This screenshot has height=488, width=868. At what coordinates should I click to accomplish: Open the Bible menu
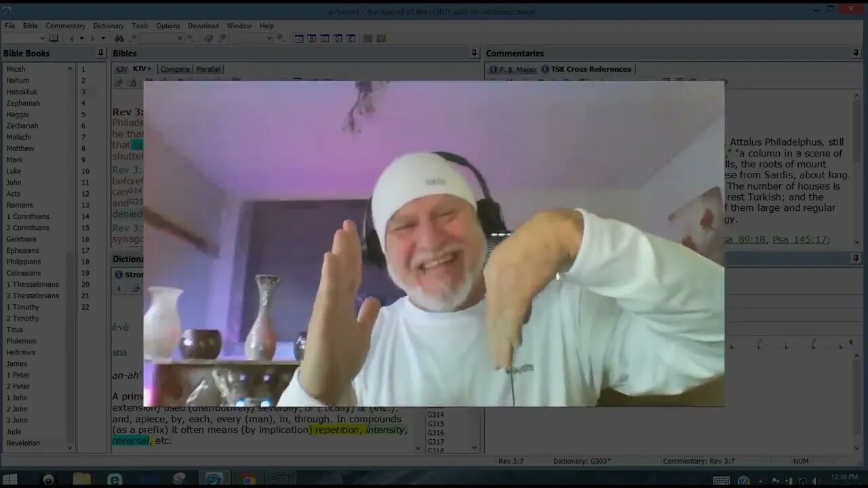point(31,26)
